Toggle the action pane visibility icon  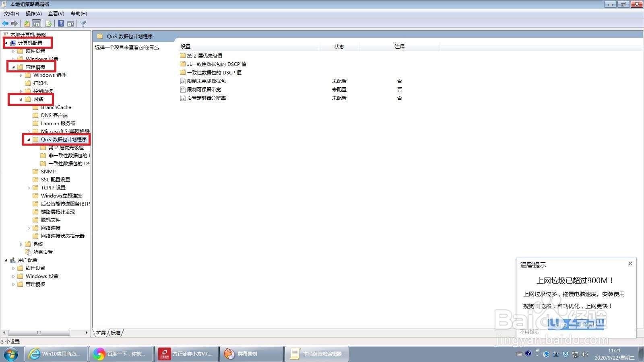(70, 23)
